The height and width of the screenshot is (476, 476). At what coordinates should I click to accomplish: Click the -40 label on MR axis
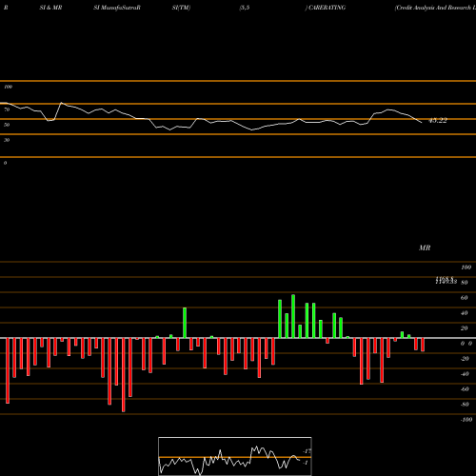coord(465,374)
